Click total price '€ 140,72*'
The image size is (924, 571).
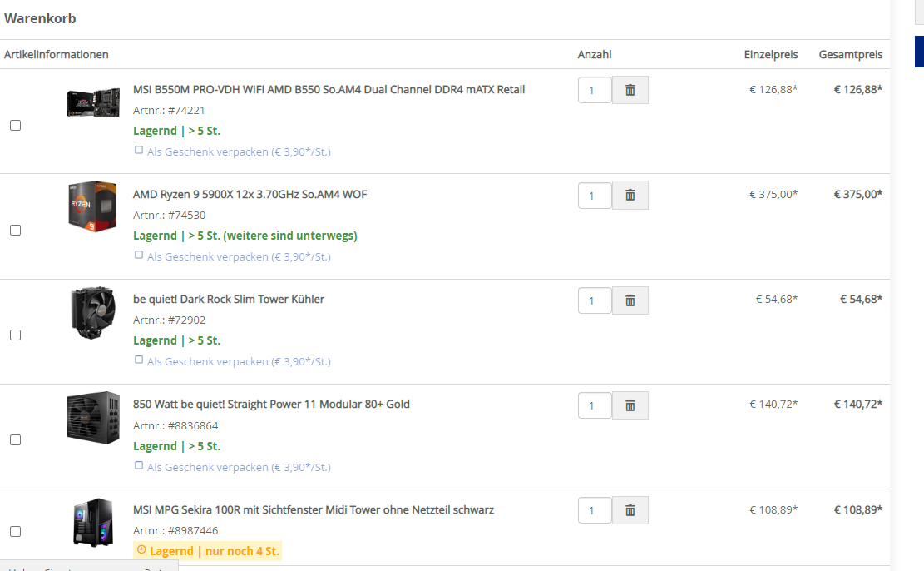point(858,404)
